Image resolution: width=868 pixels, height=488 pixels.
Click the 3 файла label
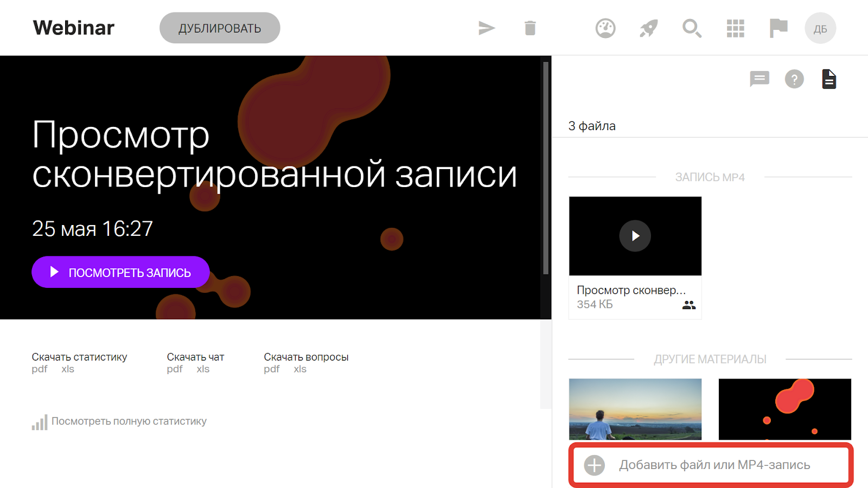click(x=592, y=126)
